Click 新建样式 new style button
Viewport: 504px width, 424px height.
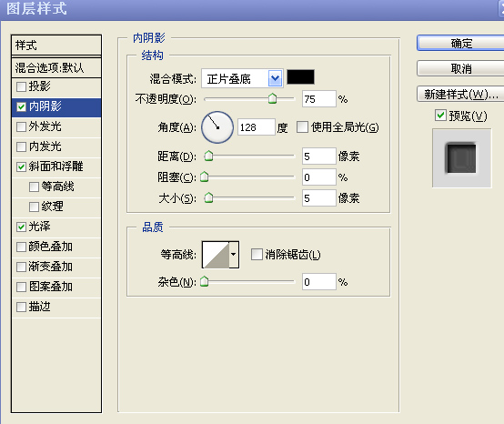pyautogui.click(x=461, y=95)
